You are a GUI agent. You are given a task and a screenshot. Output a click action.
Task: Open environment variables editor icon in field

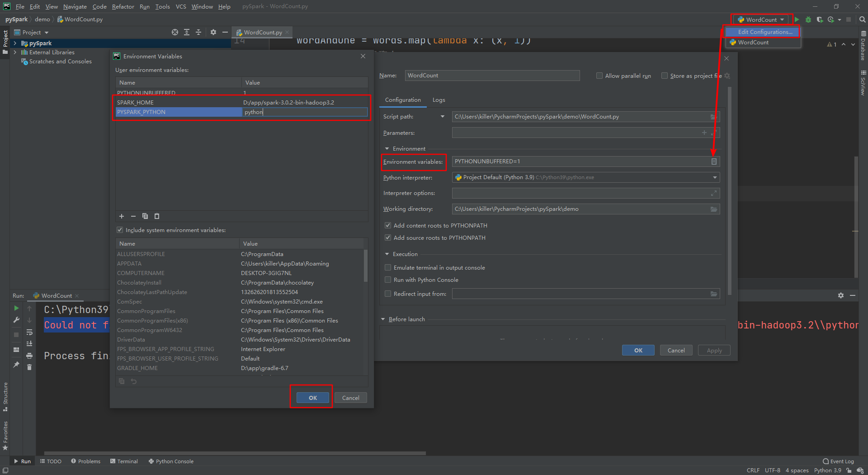[714, 161]
